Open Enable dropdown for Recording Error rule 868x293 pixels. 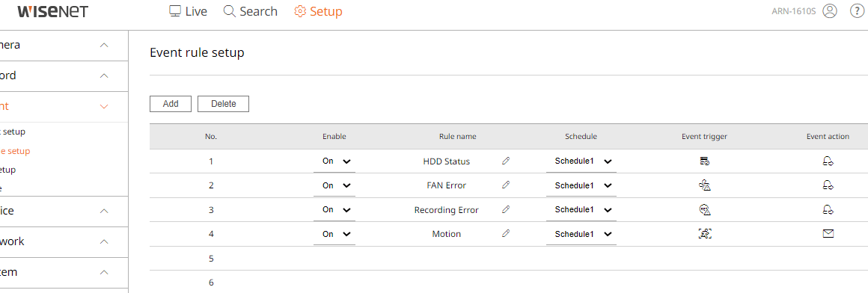[334, 210]
